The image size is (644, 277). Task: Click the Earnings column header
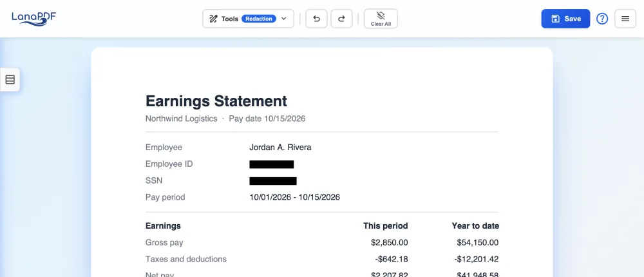(x=163, y=226)
